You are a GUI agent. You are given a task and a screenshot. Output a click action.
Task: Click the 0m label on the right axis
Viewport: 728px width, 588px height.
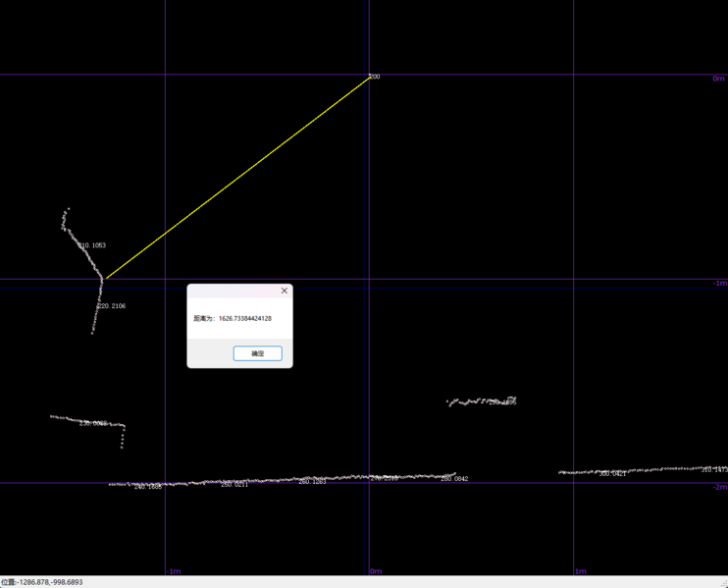[718, 79]
